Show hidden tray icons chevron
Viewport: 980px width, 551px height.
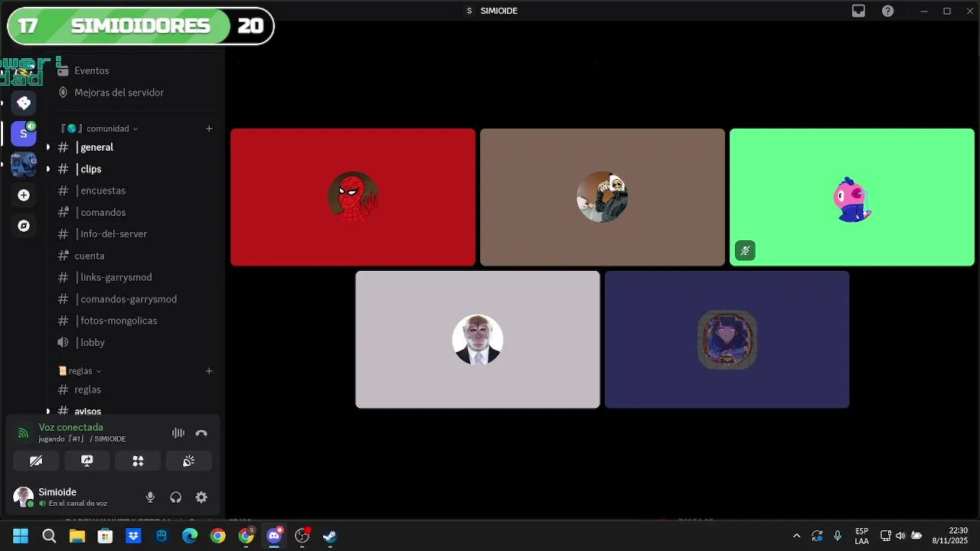(x=796, y=536)
